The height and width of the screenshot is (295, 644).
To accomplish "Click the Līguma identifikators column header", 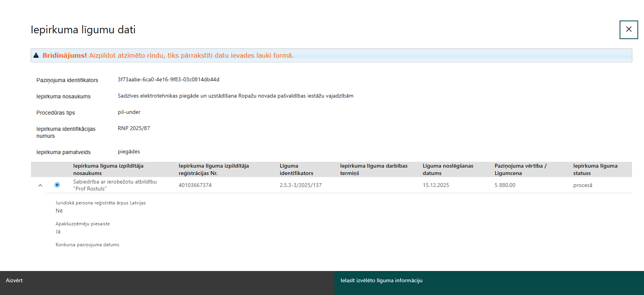I will click(296, 170).
